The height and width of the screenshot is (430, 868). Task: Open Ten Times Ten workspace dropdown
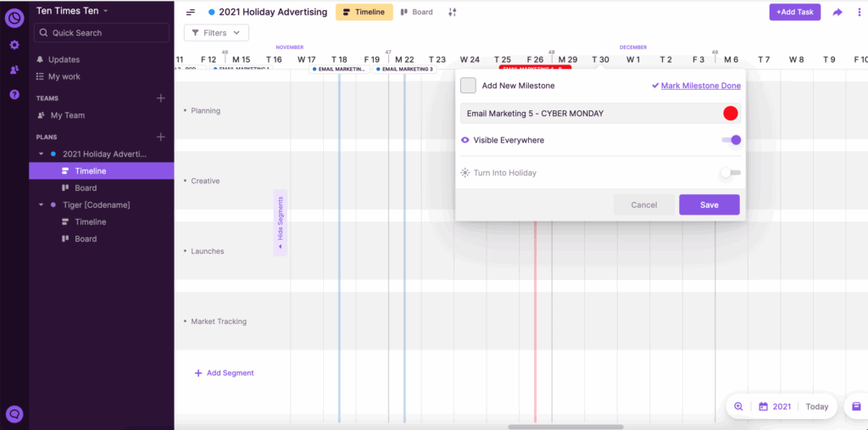pyautogui.click(x=73, y=10)
